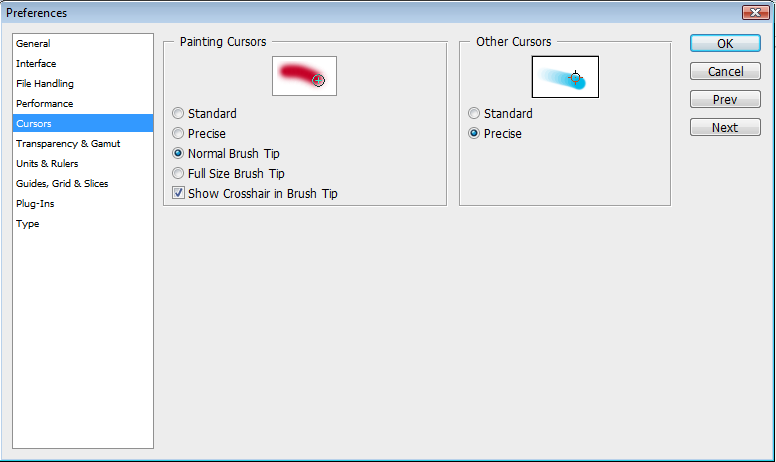Image resolution: width=776 pixels, height=462 pixels.
Task: Enable Full Size Brush Tip
Action: tap(178, 174)
